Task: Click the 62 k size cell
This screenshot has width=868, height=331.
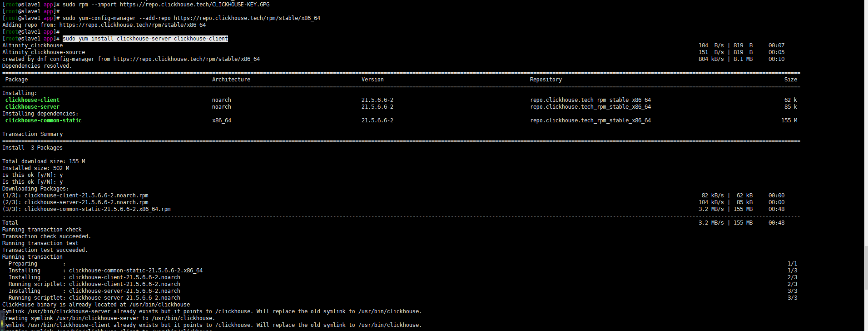Action: click(791, 100)
